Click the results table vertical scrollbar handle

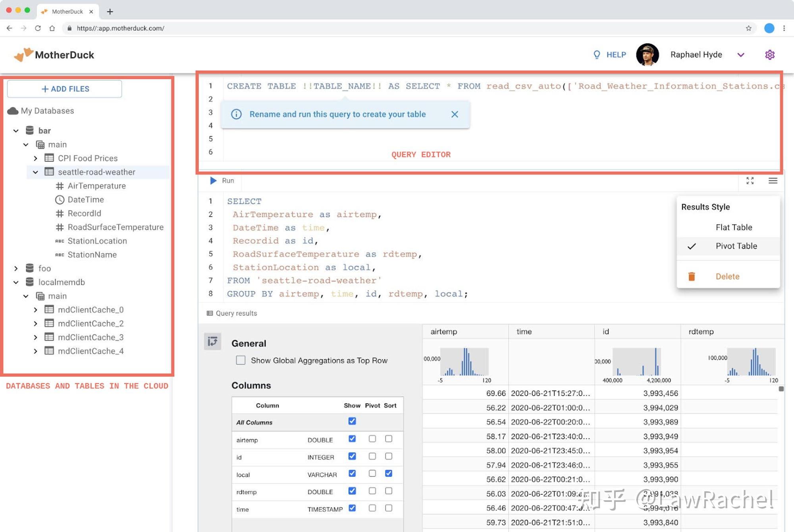pos(781,389)
